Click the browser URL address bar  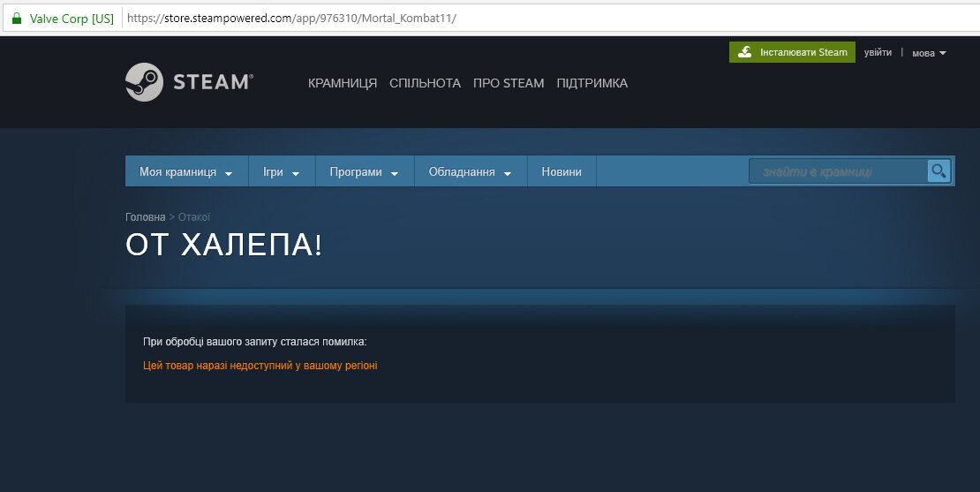pyautogui.click(x=550, y=19)
